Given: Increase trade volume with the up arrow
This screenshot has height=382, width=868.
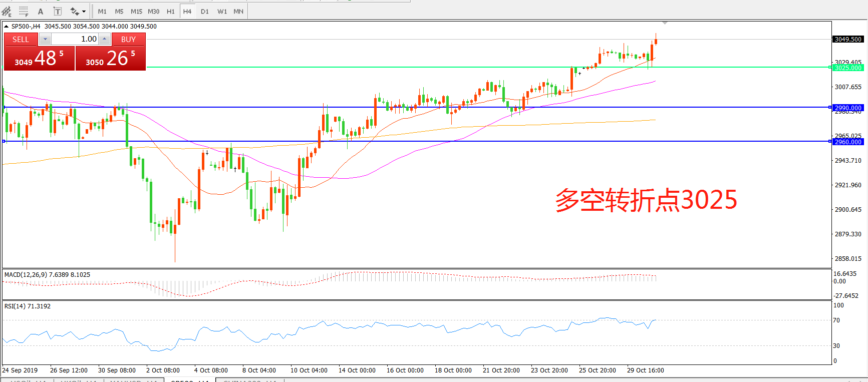Looking at the screenshot, I should pos(104,39).
